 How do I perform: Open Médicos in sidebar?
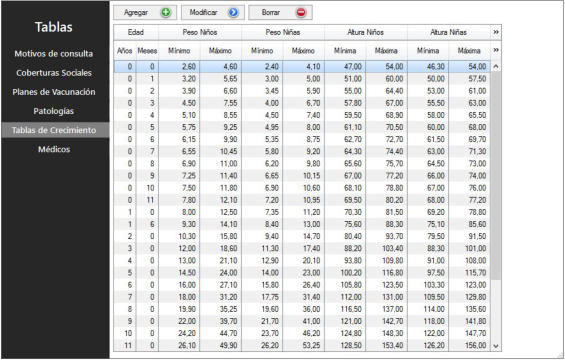(54, 149)
